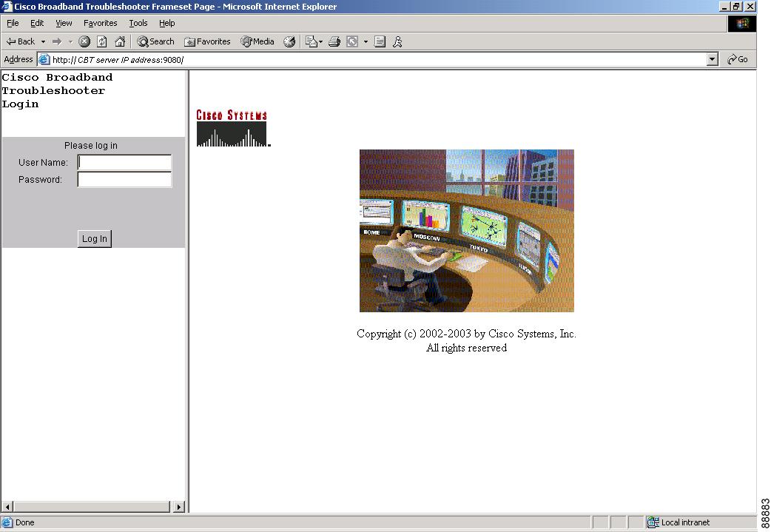Expand the Address bar dropdown list
Image resolution: width=771 pixels, height=532 pixels.
713,60
